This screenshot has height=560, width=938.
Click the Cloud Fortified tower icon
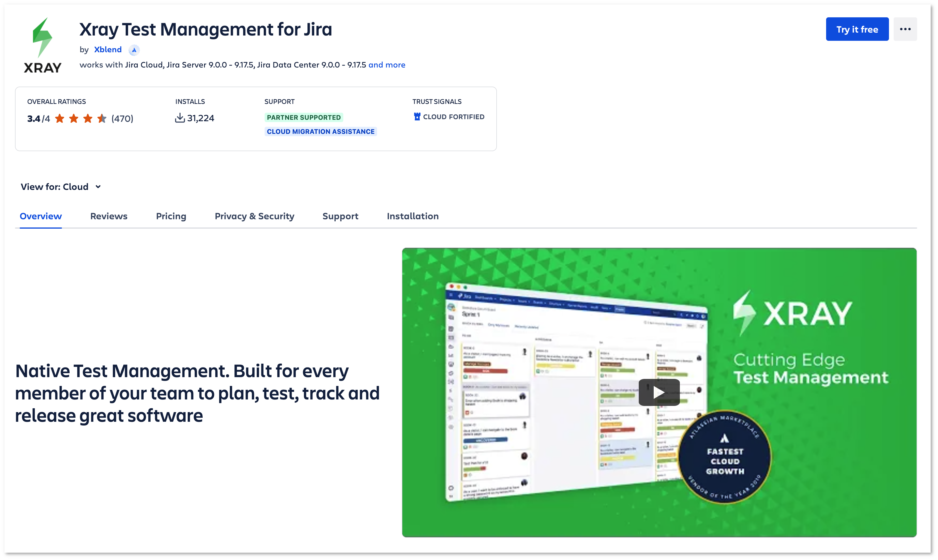(x=417, y=117)
